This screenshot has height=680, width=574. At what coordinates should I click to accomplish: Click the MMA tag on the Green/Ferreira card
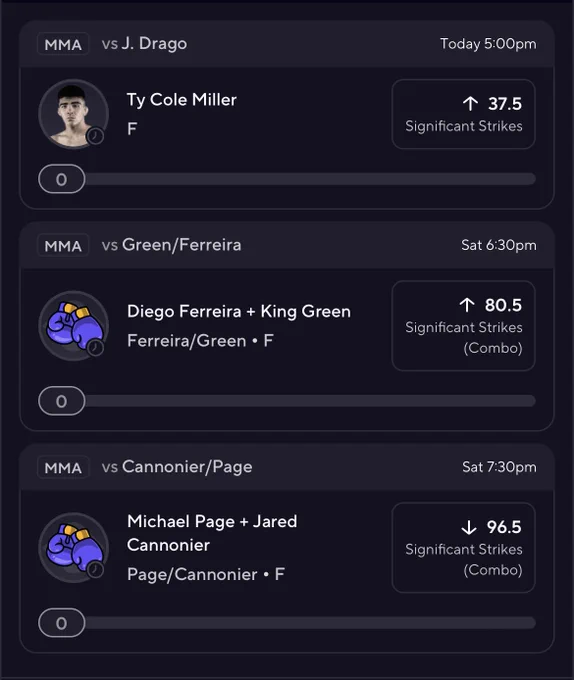tap(63, 245)
